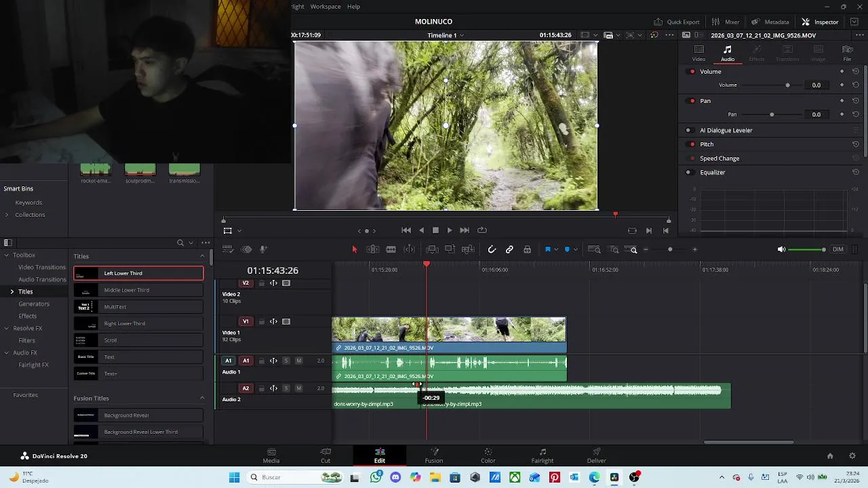868x488 pixels.
Task: Collapse the Fusion Titles section
Action: click(202, 398)
